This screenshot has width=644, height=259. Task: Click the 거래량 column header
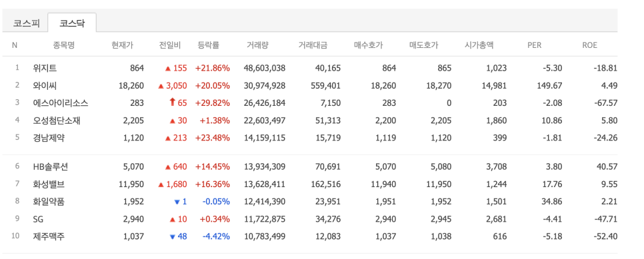coord(257,45)
